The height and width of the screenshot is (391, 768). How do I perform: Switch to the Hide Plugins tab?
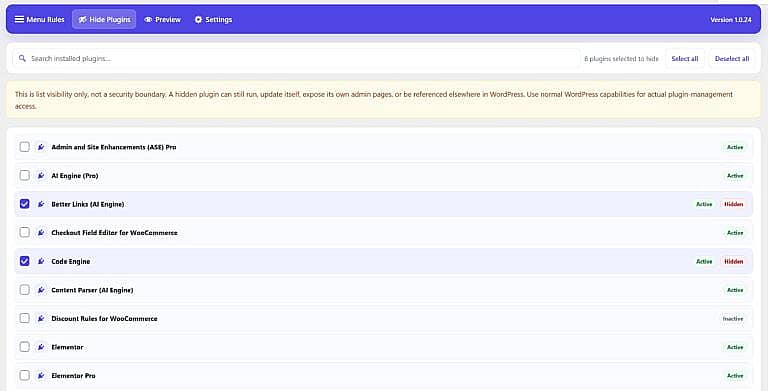(x=104, y=20)
